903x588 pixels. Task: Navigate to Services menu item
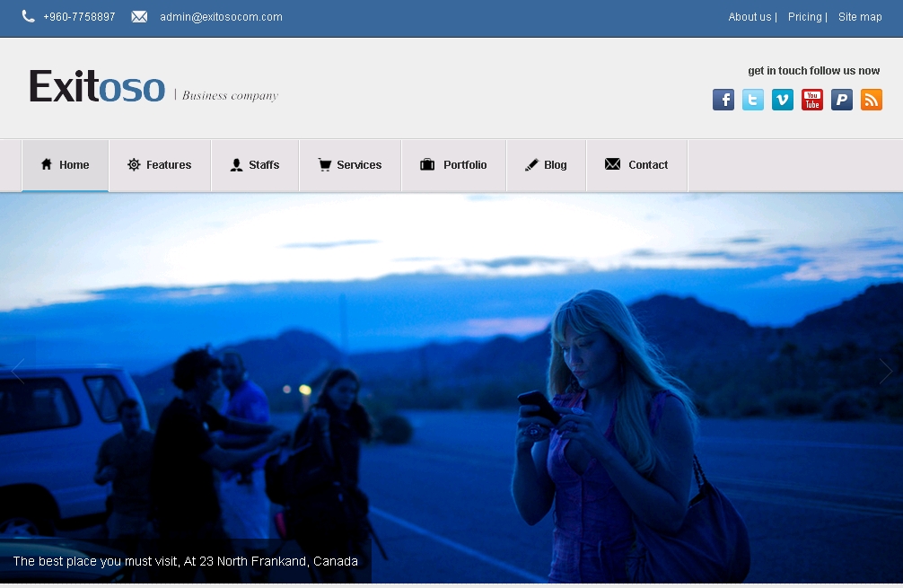350,165
